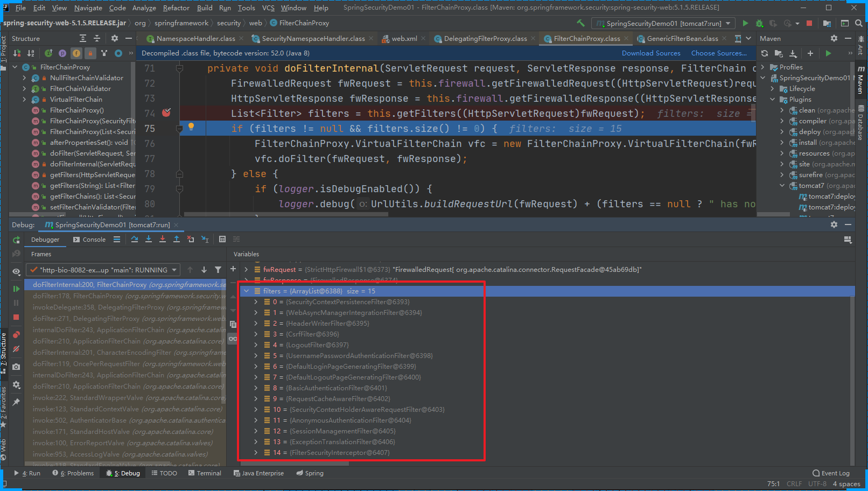The image size is (868, 491).
Task: Click the red Stop icon in main toolbar
Action: point(809,23)
